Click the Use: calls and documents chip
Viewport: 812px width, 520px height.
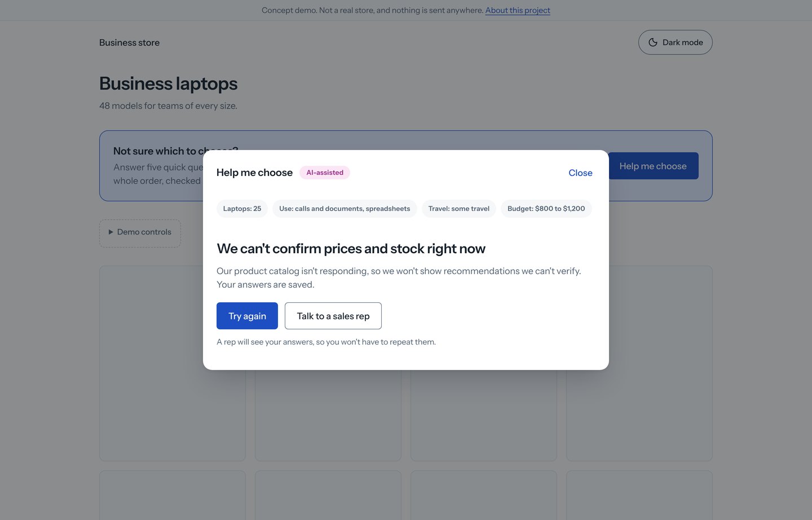pos(345,209)
